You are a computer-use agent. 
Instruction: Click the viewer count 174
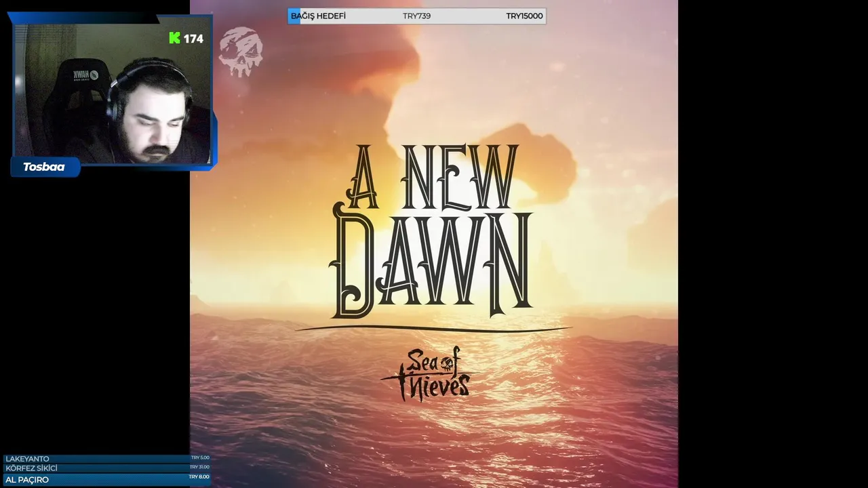pos(193,39)
